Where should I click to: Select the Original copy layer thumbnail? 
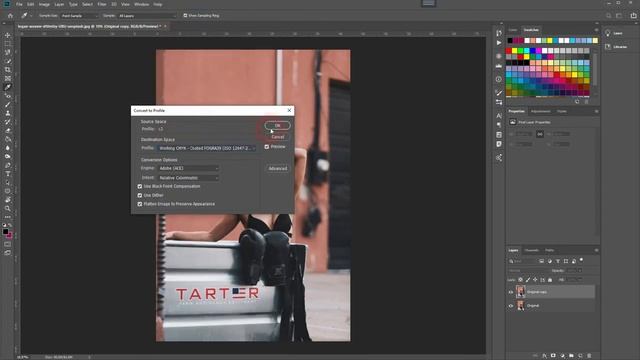[x=520, y=292]
